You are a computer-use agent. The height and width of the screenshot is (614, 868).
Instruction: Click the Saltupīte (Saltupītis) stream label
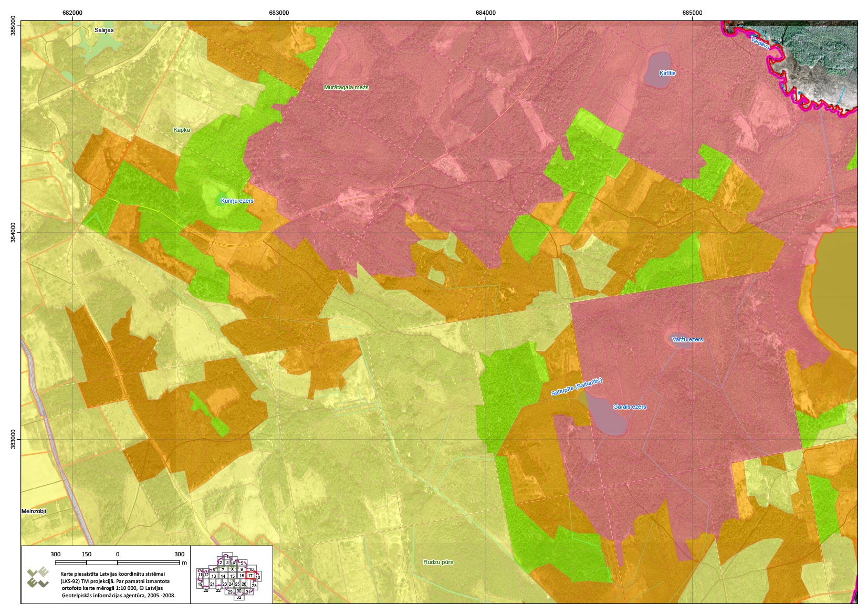click(x=577, y=387)
